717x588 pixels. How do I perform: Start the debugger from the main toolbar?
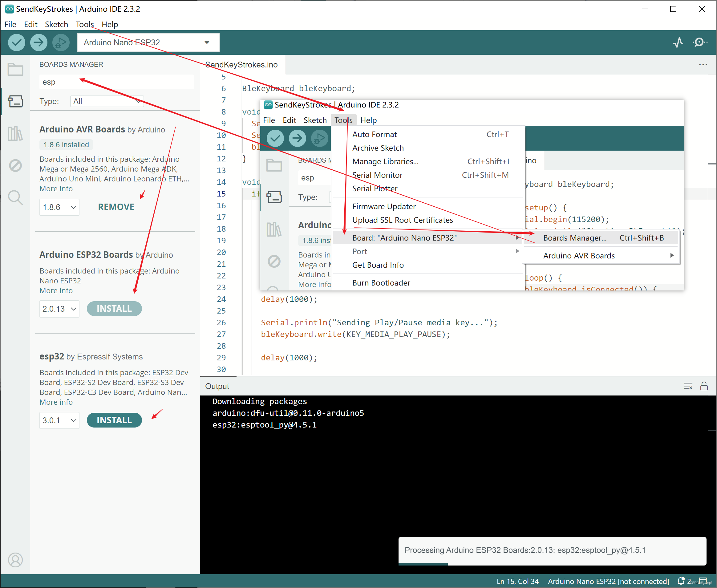click(61, 42)
